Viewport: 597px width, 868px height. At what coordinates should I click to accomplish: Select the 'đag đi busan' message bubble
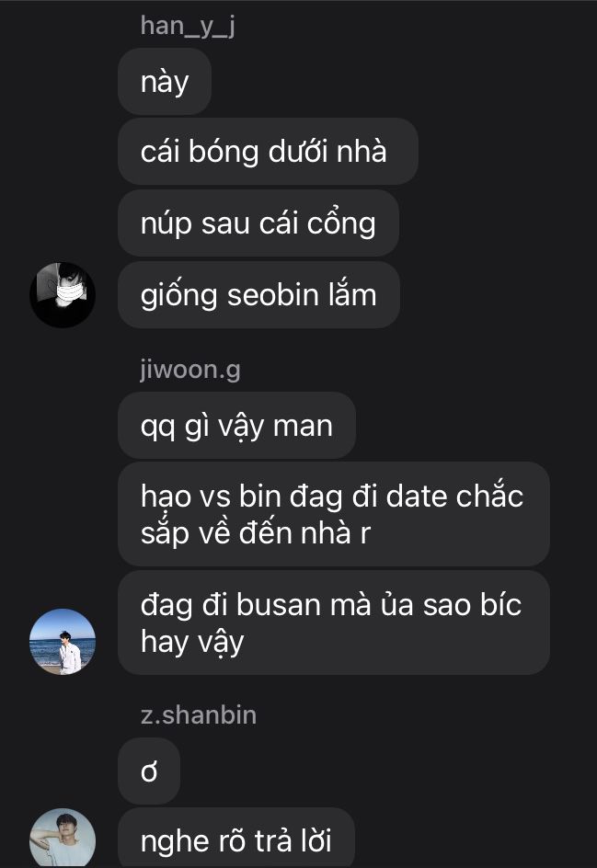pyautogui.click(x=334, y=622)
